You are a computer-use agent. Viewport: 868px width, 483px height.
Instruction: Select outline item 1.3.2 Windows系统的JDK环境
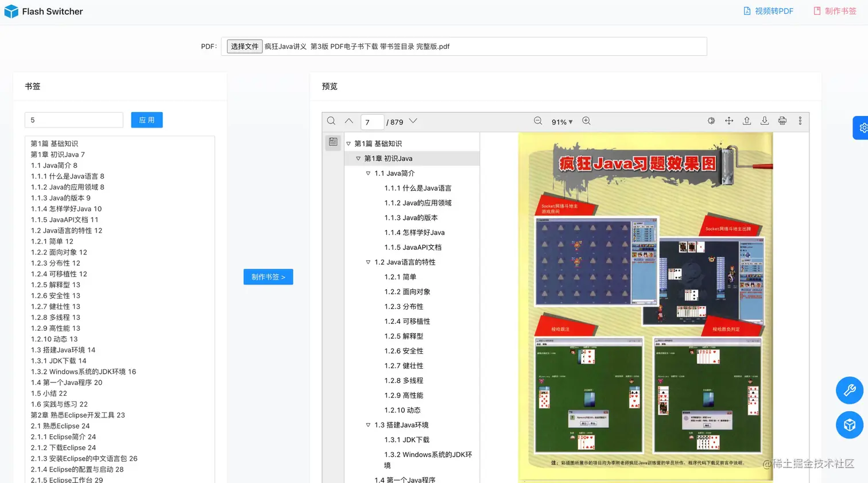[x=428, y=460]
